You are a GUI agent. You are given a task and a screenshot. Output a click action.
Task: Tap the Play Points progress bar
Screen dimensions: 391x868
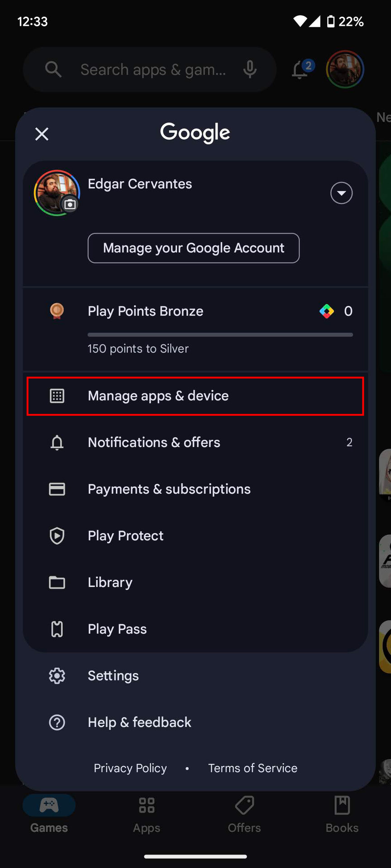tap(220, 335)
